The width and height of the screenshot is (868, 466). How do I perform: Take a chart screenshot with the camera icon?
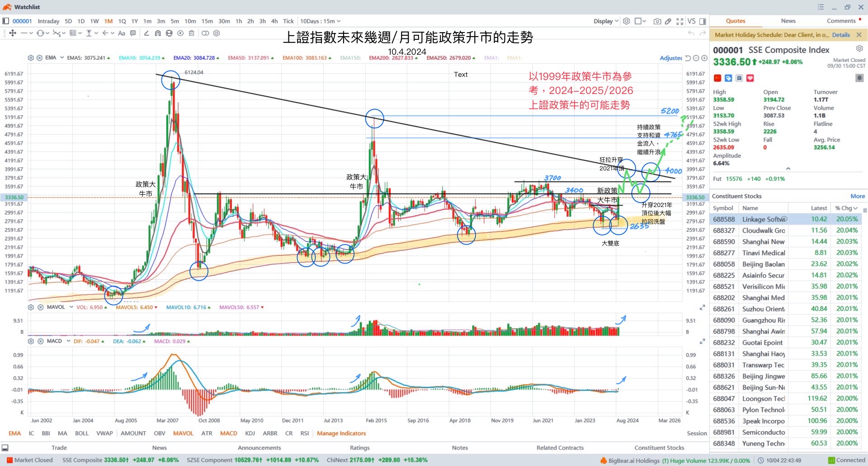pos(657,21)
